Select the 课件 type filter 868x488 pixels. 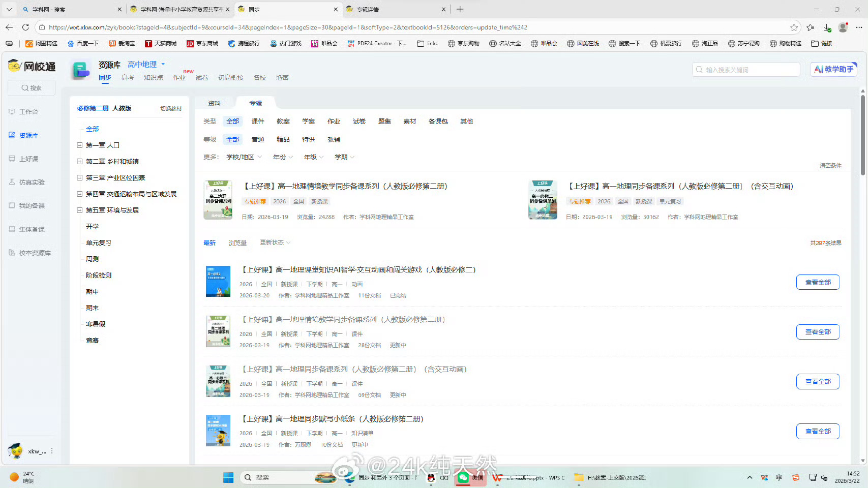pyautogui.click(x=258, y=121)
